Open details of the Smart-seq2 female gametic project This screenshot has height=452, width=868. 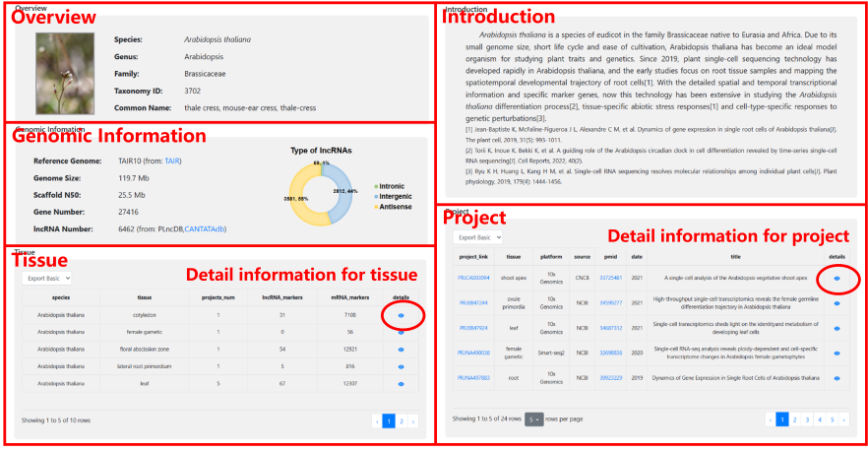[x=837, y=353]
